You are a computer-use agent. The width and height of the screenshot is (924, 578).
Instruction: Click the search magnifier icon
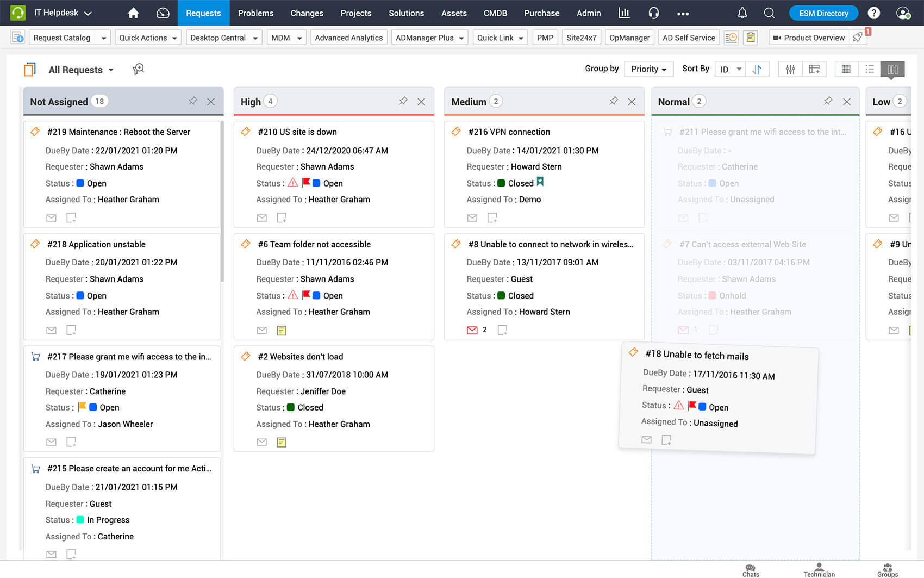(x=769, y=13)
